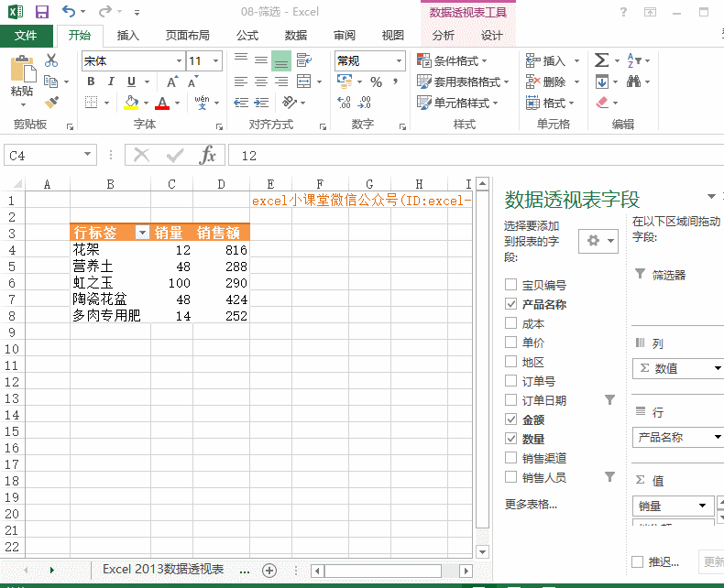This screenshot has height=588, width=724.
Task: Expand the Name Box dropdown
Action: coord(87,154)
